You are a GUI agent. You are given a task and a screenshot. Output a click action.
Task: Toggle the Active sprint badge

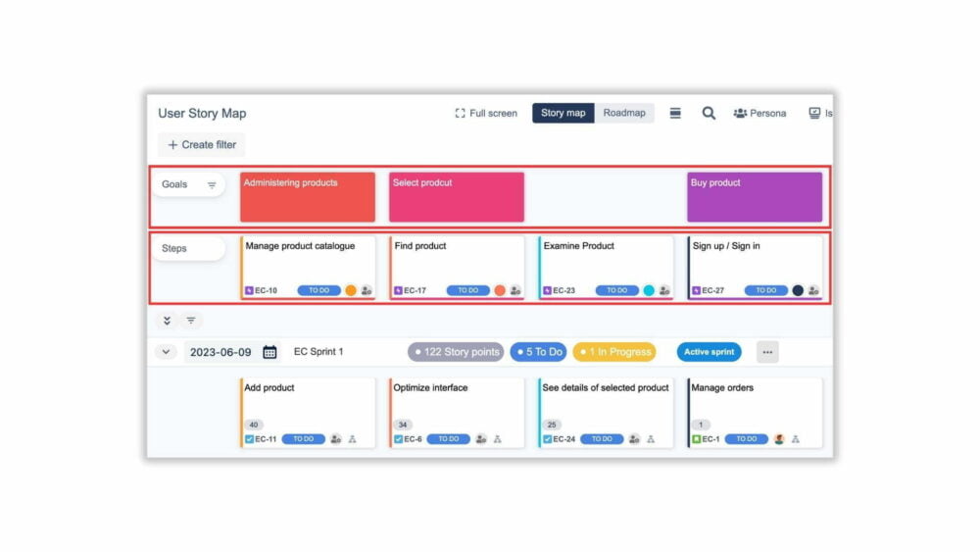[x=709, y=352]
